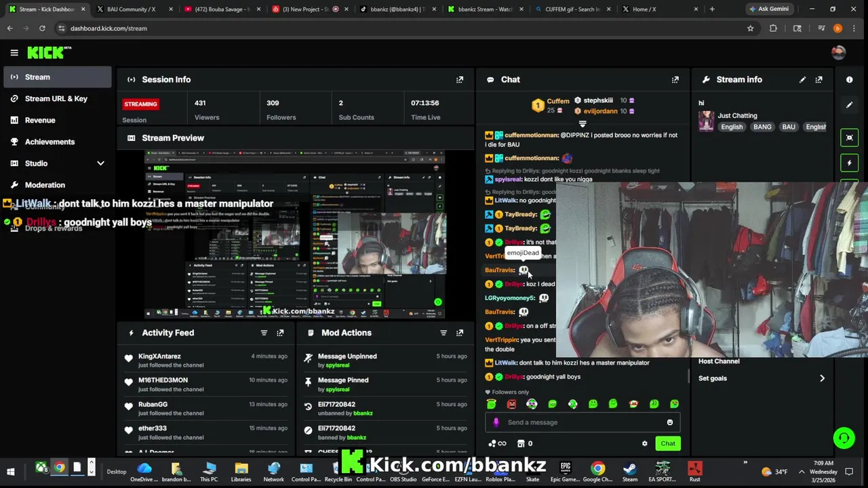
Task: Click the browser address bar
Action: [400, 28]
